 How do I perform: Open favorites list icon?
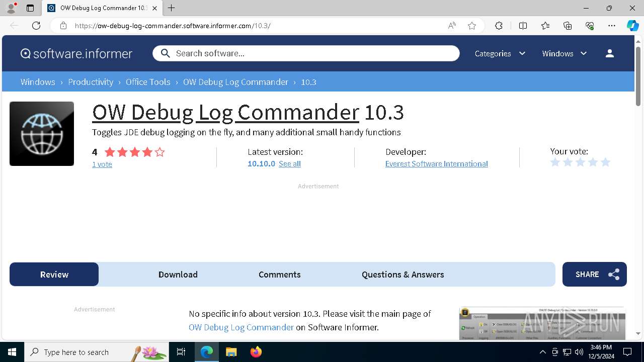click(x=545, y=26)
